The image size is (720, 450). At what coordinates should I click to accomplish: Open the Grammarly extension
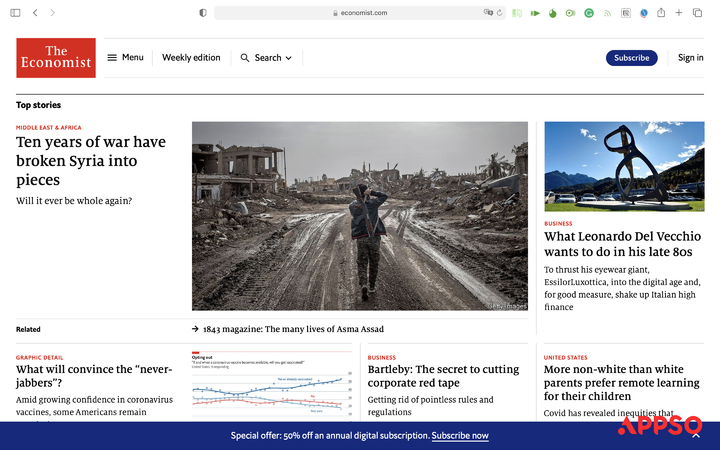click(589, 13)
